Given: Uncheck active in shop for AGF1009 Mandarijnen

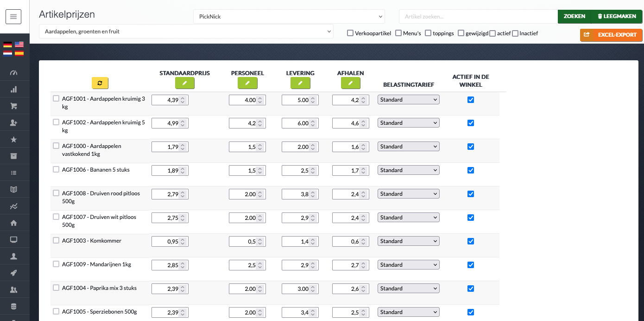Looking at the screenshot, I should click(x=471, y=265).
